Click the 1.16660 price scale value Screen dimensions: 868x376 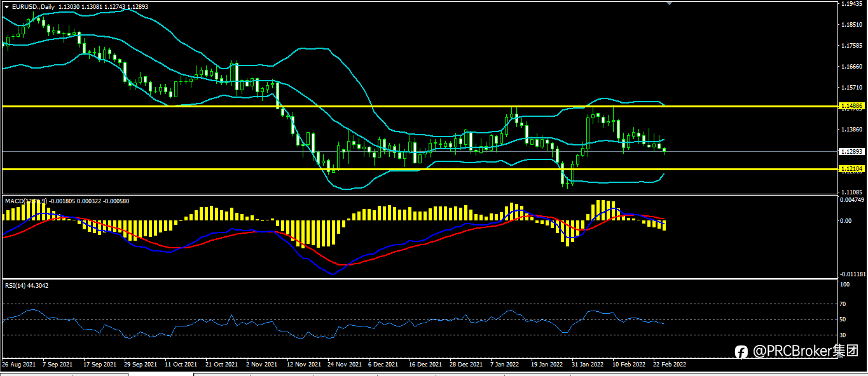coord(851,67)
